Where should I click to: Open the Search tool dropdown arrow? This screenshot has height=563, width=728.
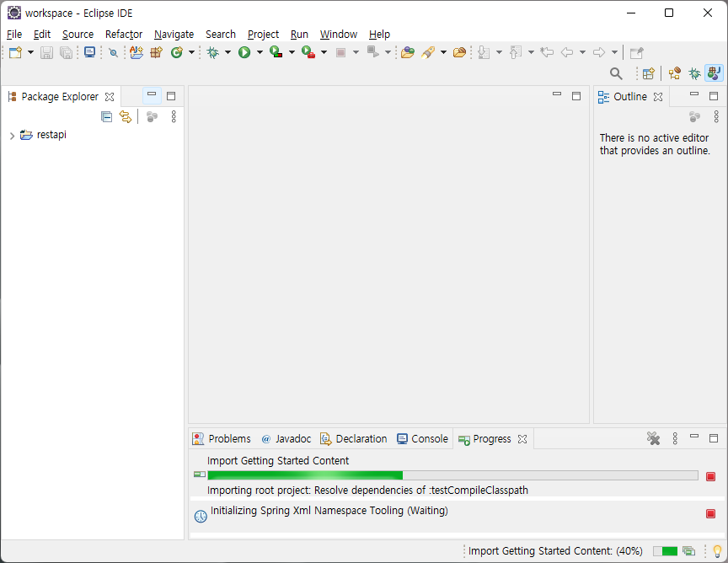(x=443, y=52)
